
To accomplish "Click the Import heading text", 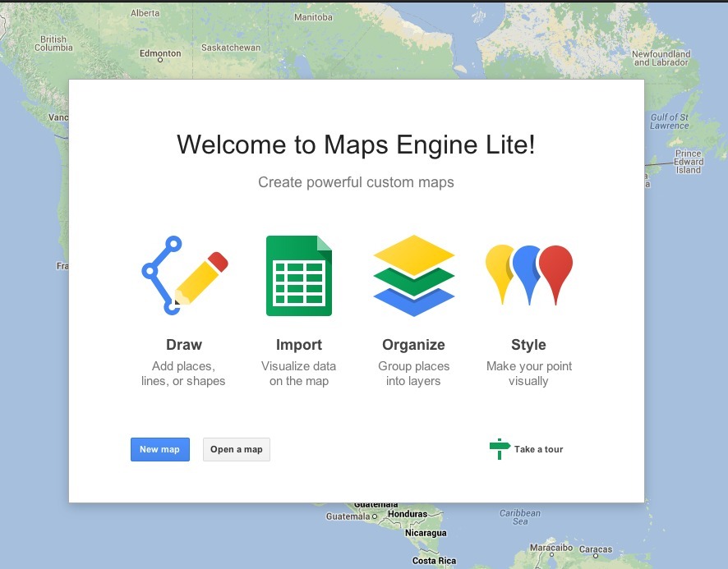I will click(x=299, y=345).
